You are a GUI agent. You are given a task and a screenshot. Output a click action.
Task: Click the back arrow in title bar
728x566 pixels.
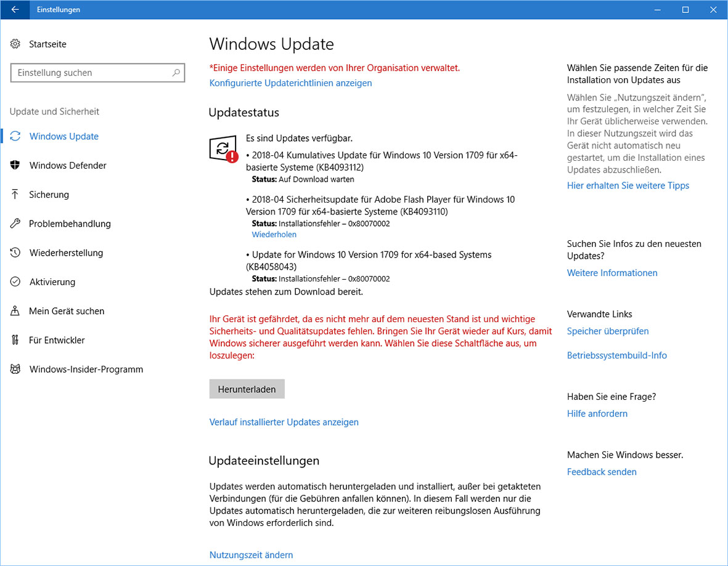[x=15, y=9]
